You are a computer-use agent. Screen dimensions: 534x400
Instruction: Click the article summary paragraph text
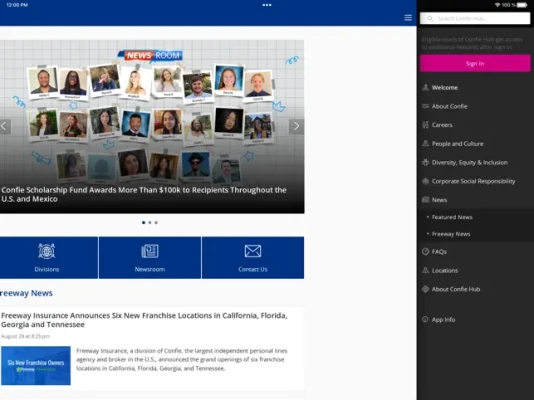182,359
